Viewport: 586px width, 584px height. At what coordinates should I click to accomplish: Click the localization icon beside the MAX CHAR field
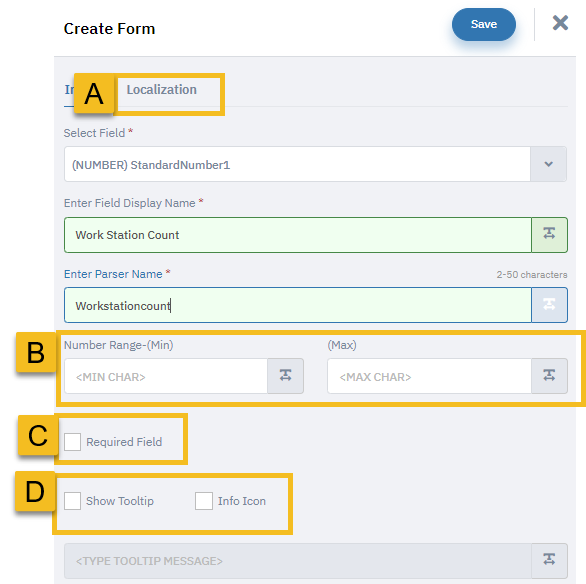click(x=549, y=376)
